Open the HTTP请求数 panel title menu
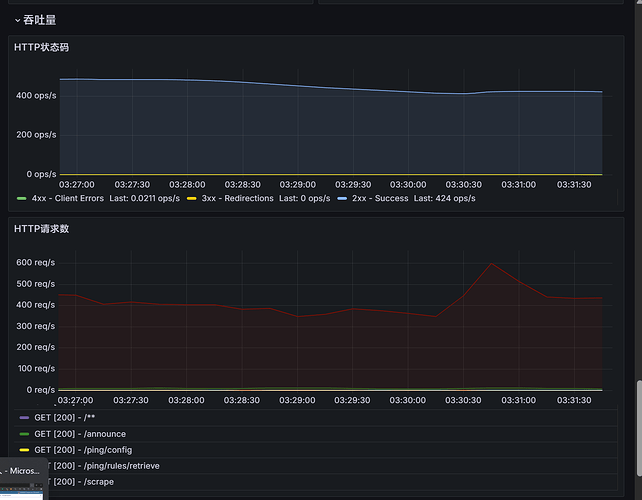The image size is (642, 500). pyautogui.click(x=41, y=229)
